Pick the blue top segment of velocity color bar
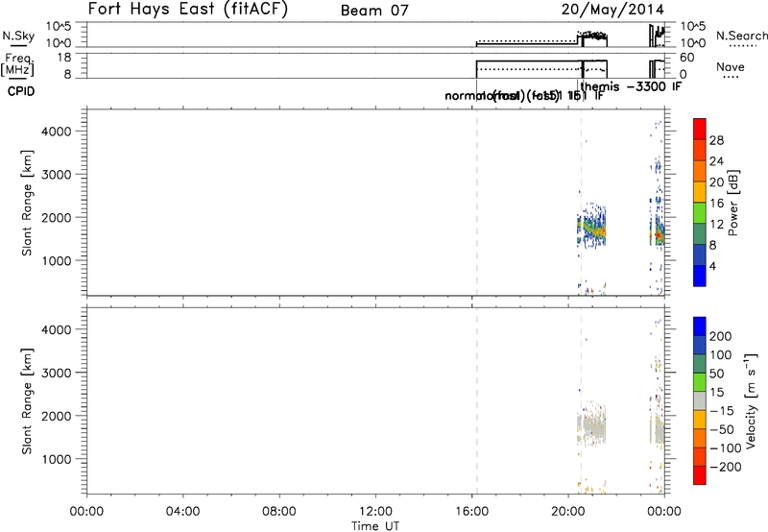The image size is (768, 532). 700,326
